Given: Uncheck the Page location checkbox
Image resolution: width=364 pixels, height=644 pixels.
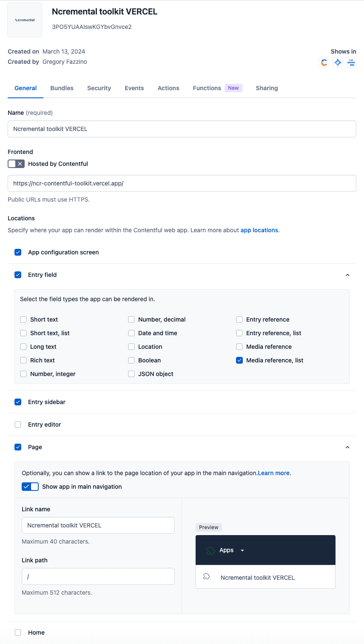Looking at the screenshot, I should 18,447.
